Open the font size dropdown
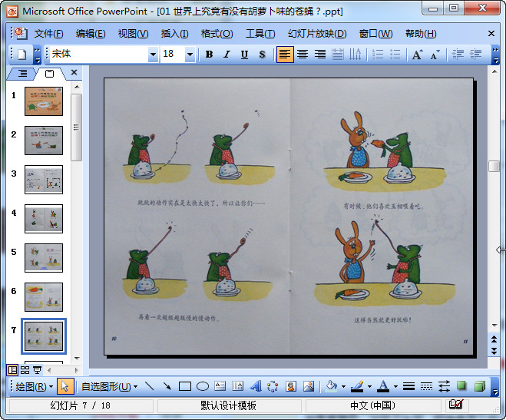Viewport: 506px width, 420px height. point(190,55)
